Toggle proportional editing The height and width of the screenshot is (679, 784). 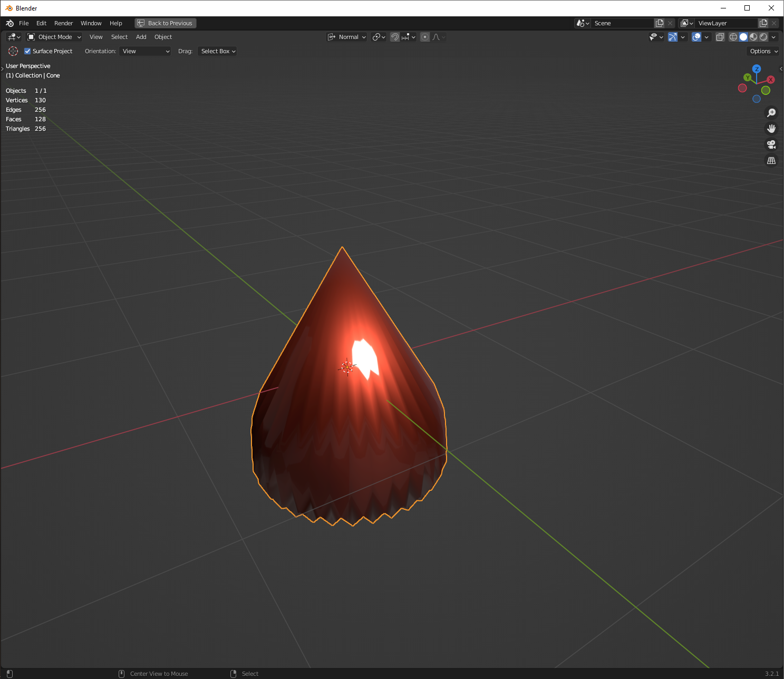click(425, 37)
